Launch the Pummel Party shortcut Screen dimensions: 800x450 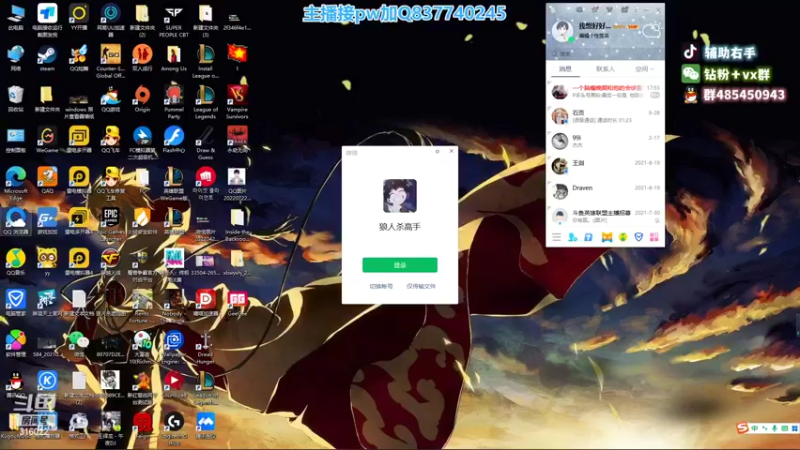point(173,103)
